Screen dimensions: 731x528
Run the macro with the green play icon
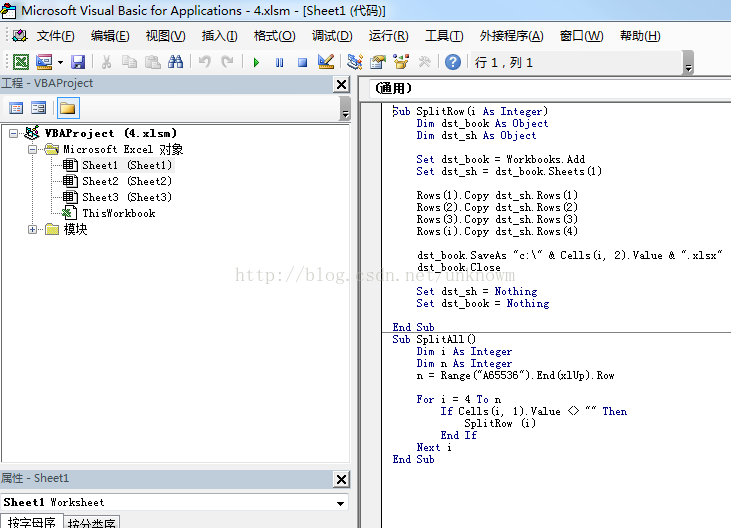pos(256,62)
